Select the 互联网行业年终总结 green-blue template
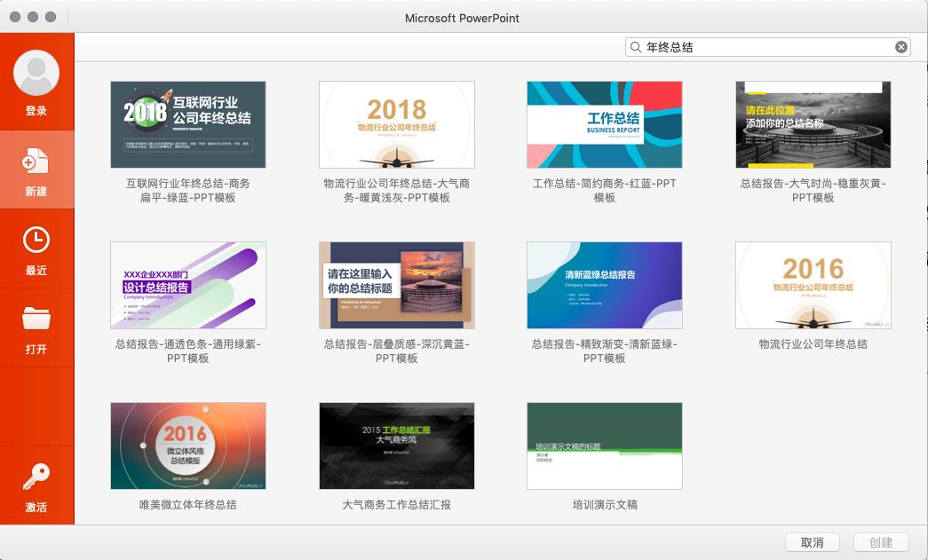 [x=187, y=124]
